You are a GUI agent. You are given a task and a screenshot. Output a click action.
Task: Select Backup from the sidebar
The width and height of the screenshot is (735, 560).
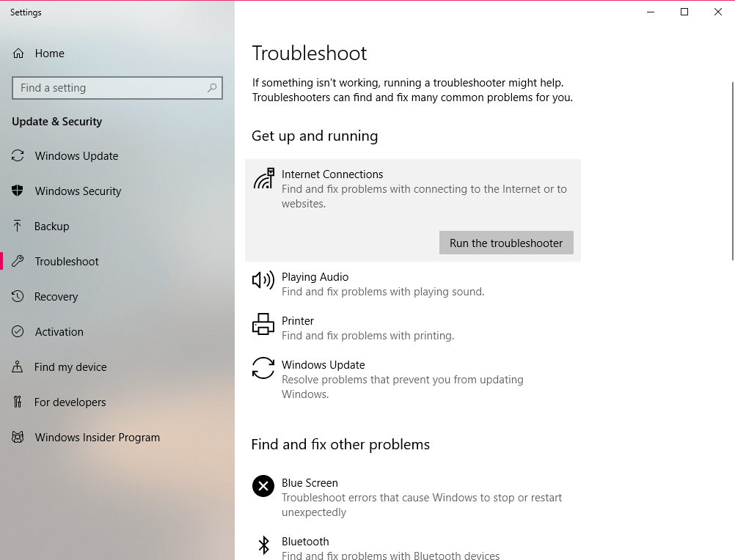point(117,226)
